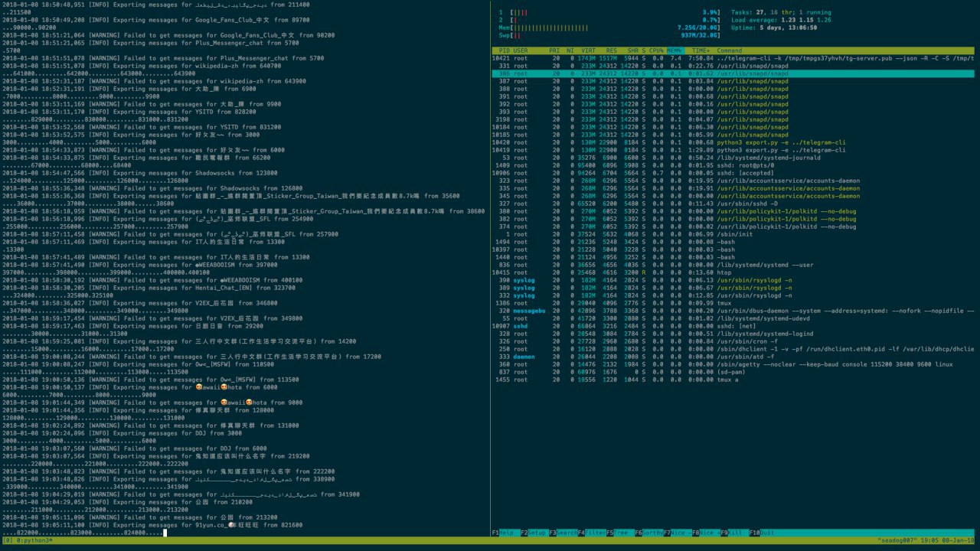
Task: Select the /sbin/agetty process row
Action: click(x=733, y=364)
